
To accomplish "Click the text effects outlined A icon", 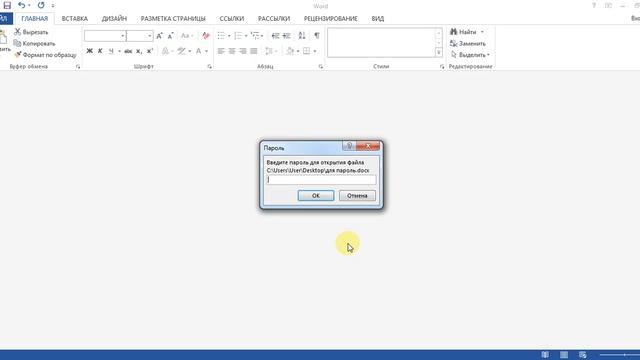I will [165, 51].
